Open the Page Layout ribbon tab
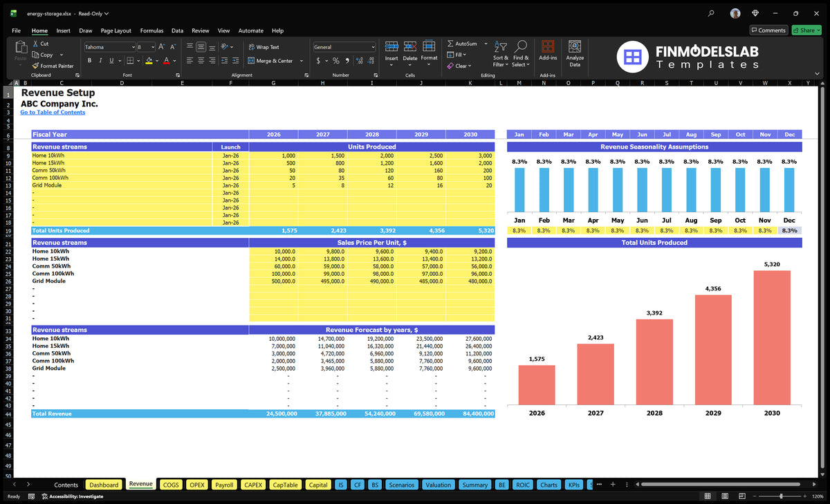Screen dimensions: 830x504 tap(116, 30)
